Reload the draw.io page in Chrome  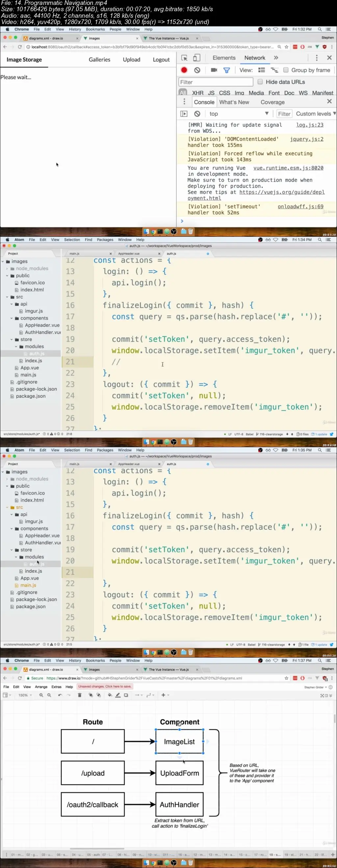pyautogui.click(x=19, y=678)
